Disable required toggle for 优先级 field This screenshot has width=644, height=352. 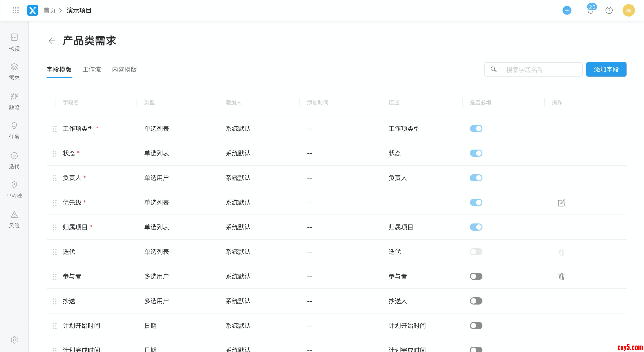point(476,202)
